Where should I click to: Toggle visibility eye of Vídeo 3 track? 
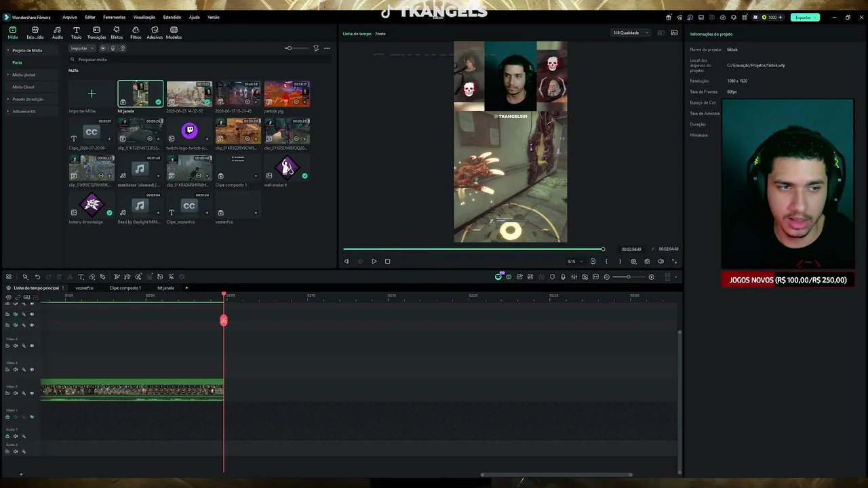click(x=31, y=369)
